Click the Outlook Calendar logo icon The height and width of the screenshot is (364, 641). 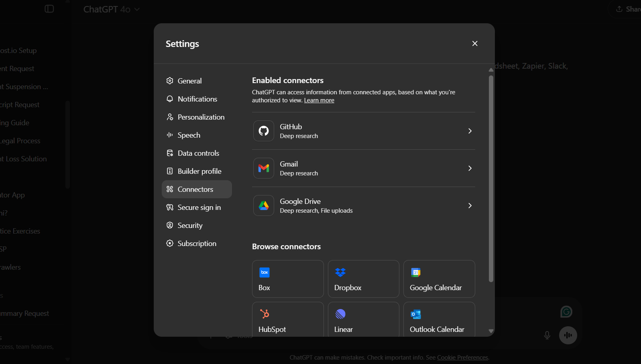coord(416,314)
